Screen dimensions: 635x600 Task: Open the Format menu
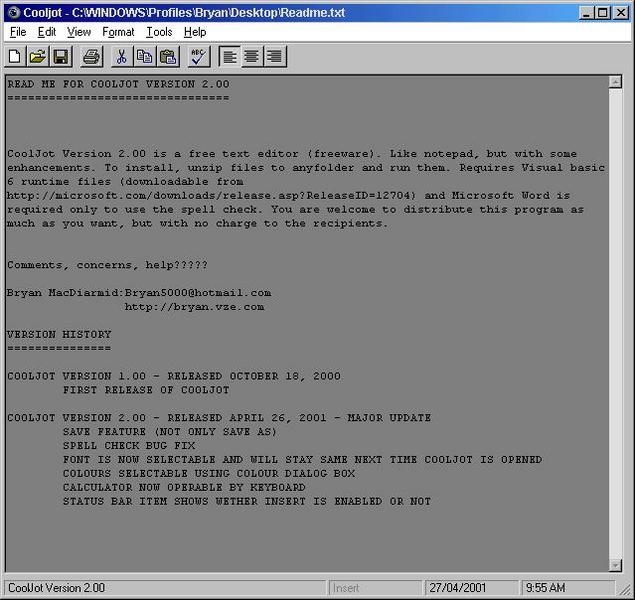(118, 32)
